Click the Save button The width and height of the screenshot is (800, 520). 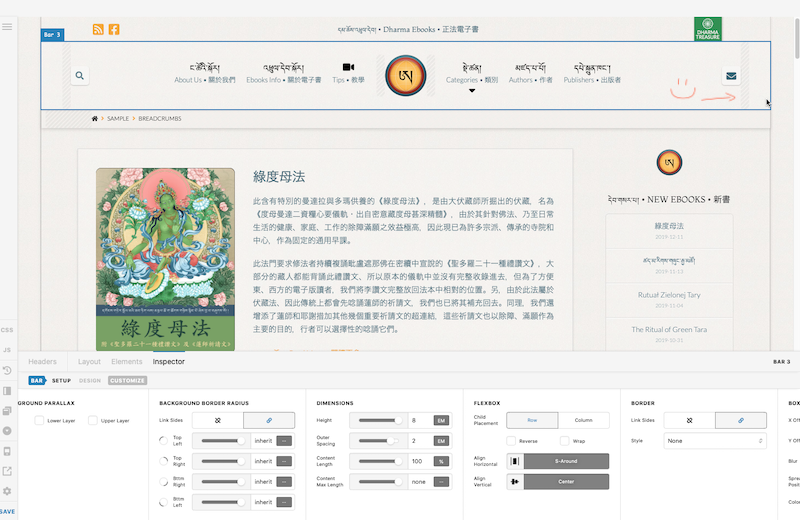click(7, 511)
